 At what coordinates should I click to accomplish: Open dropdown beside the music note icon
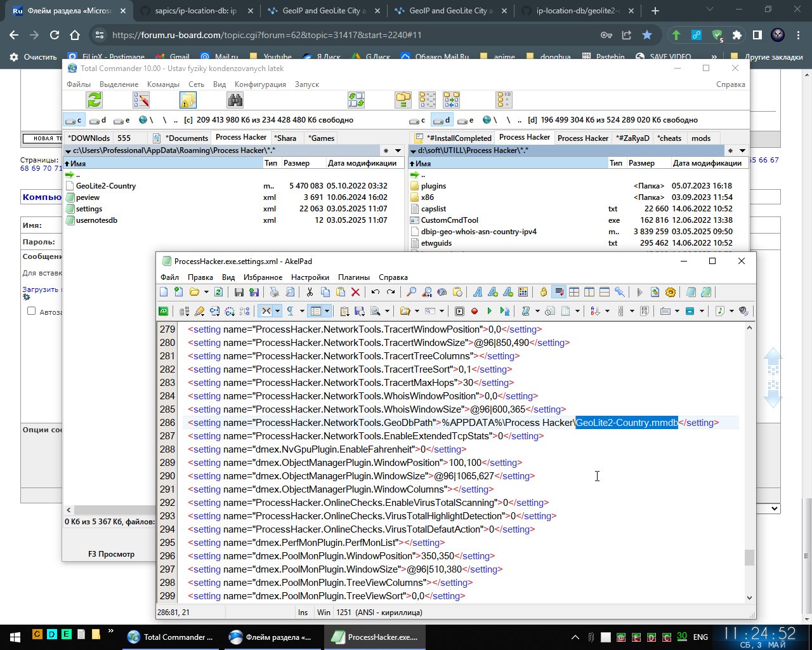pyautogui.click(x=731, y=311)
